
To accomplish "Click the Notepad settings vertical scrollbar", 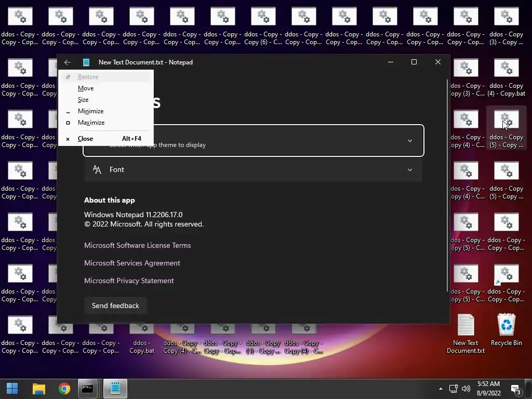I will (447, 185).
